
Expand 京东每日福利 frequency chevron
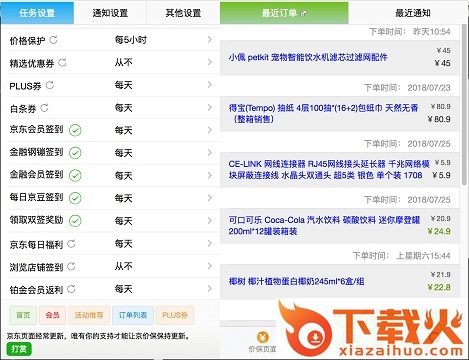pos(210,243)
